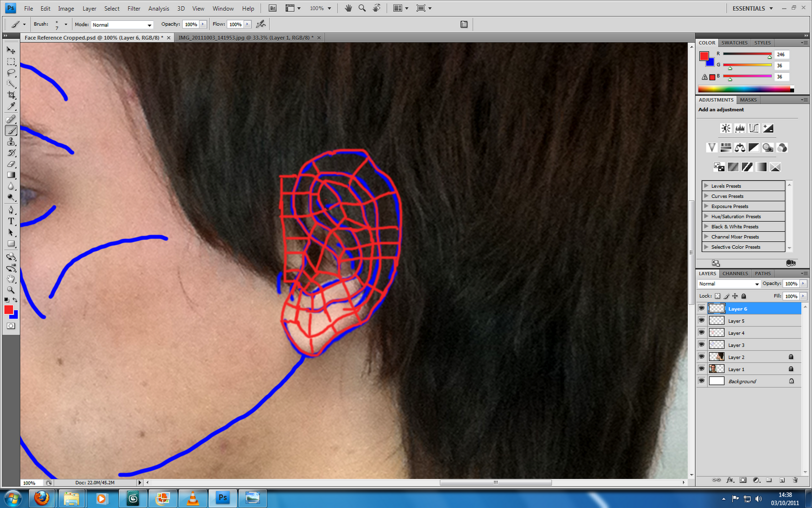Add a Curves adjustment layer
Screen dimensions: 812x508
coord(754,128)
